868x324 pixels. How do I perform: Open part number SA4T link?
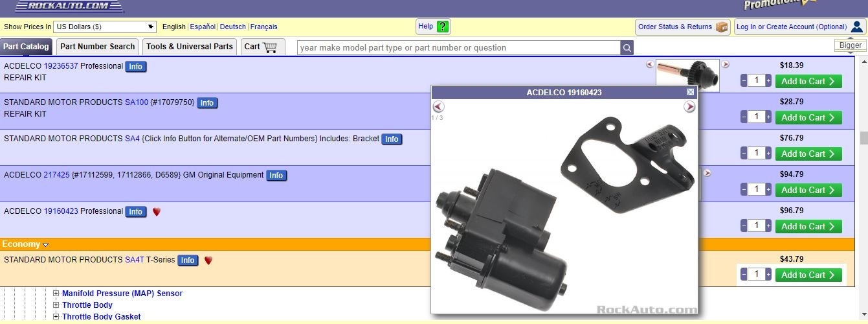(135, 260)
